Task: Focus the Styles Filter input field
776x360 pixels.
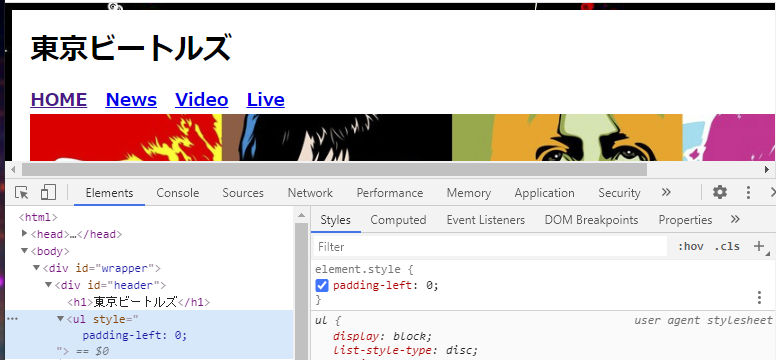Action: tap(490, 247)
